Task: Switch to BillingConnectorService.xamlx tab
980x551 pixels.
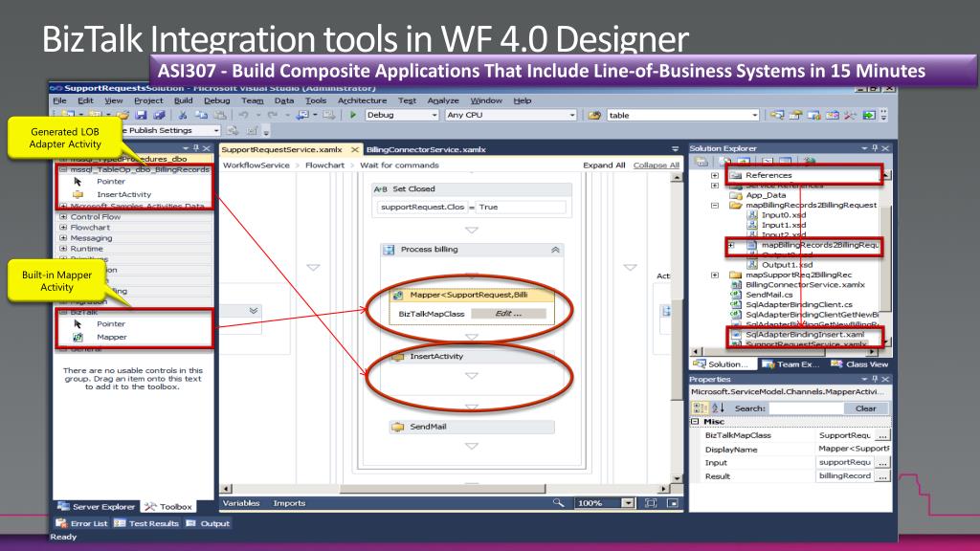Action: pos(426,149)
